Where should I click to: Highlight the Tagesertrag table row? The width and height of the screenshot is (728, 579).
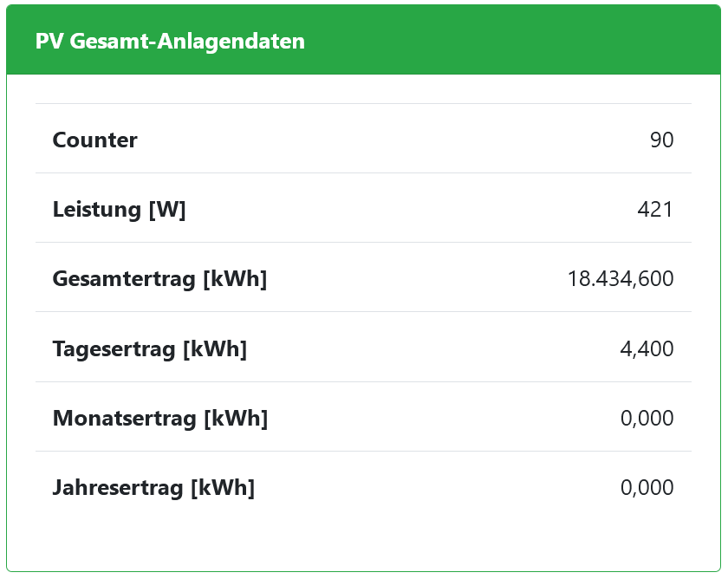point(364,348)
